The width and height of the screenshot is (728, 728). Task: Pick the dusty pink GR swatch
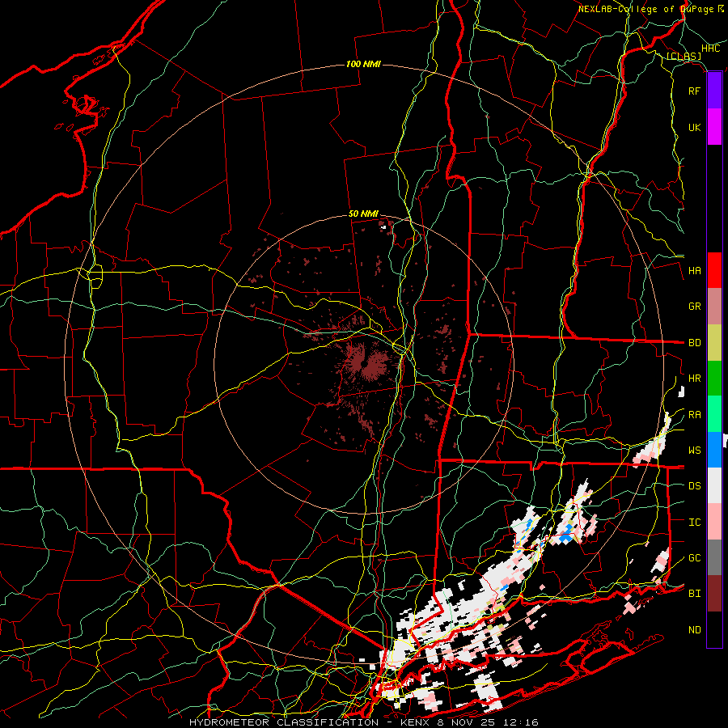tap(714, 307)
